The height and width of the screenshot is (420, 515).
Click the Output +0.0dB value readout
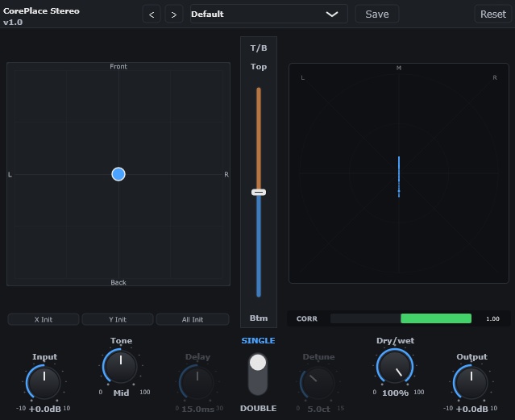[472, 409]
